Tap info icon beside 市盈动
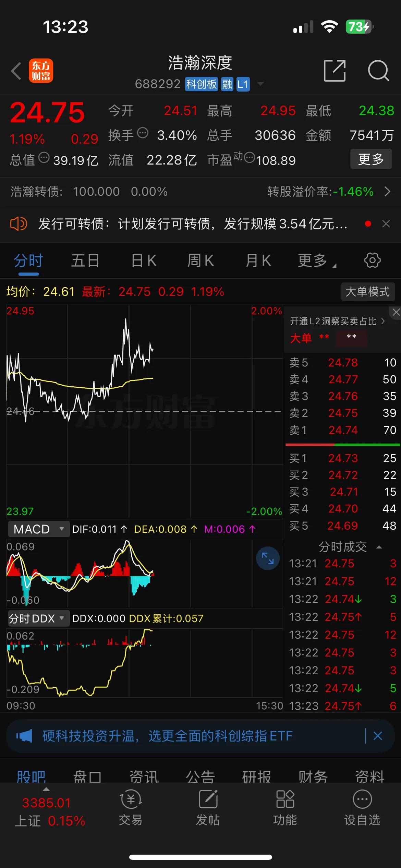 pos(250,158)
